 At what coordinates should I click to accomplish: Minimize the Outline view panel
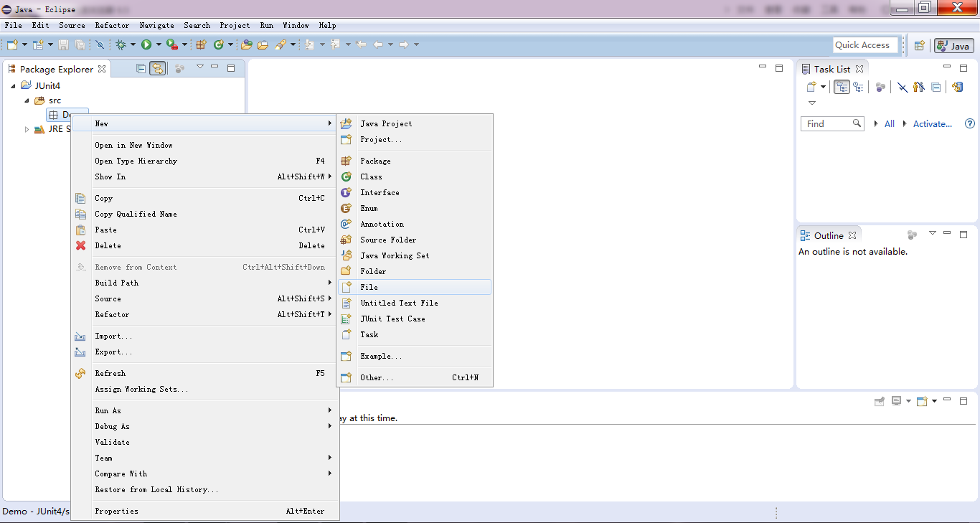point(947,233)
